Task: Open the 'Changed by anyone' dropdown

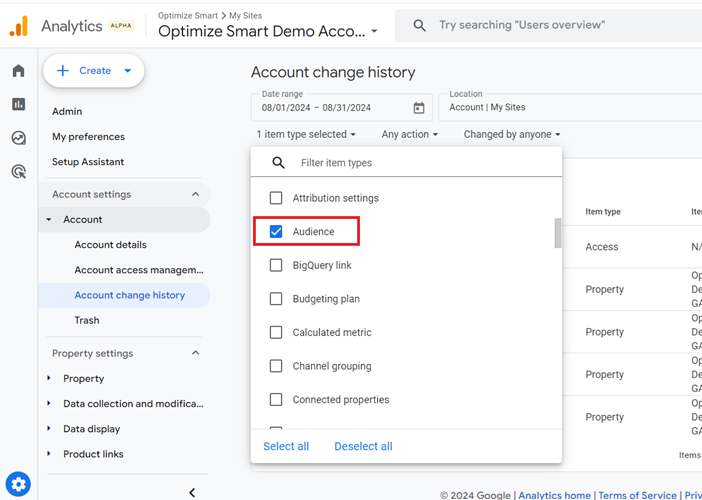Action: [512, 134]
